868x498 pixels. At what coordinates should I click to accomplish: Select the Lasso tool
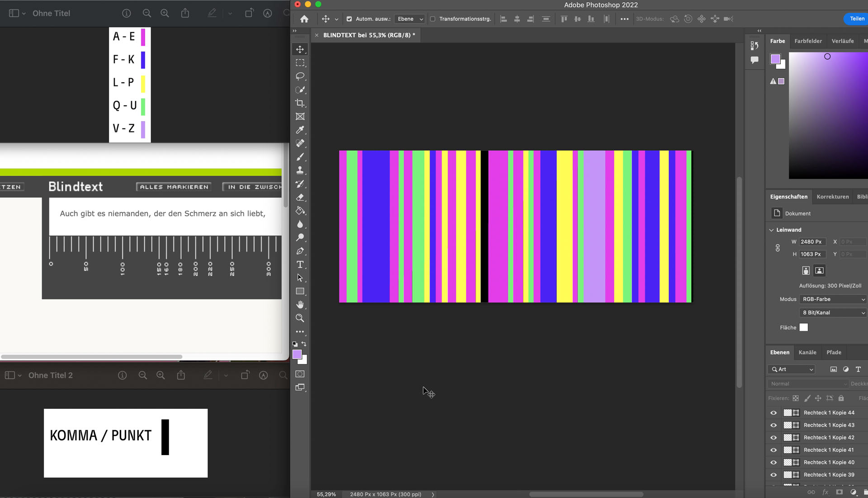coord(300,76)
